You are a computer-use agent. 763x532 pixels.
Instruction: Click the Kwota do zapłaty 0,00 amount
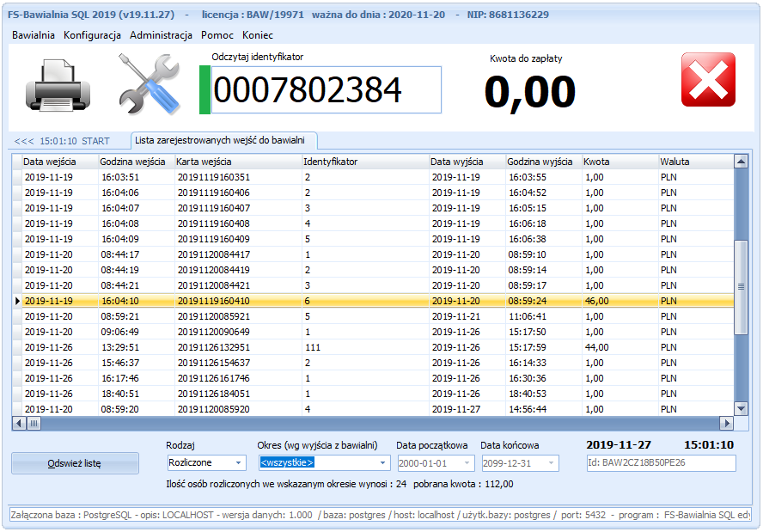[x=530, y=91]
